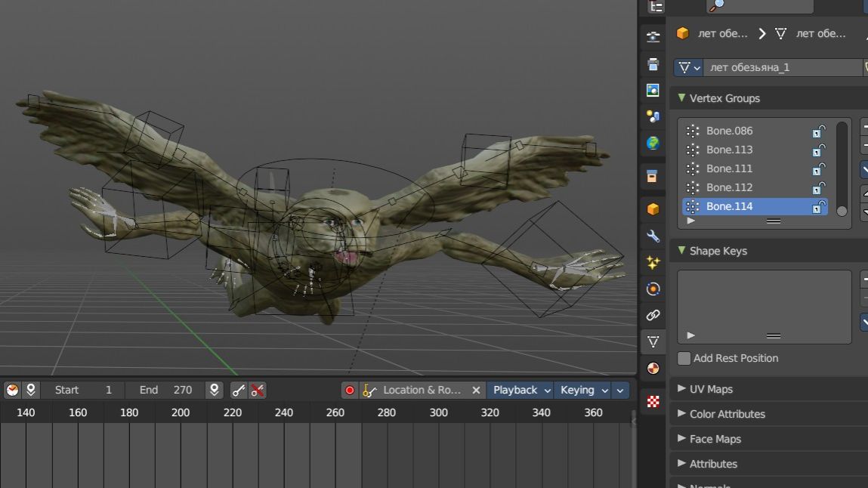The height and width of the screenshot is (488, 868).
Task: Select the Bone.113 vertex group
Action: point(730,150)
